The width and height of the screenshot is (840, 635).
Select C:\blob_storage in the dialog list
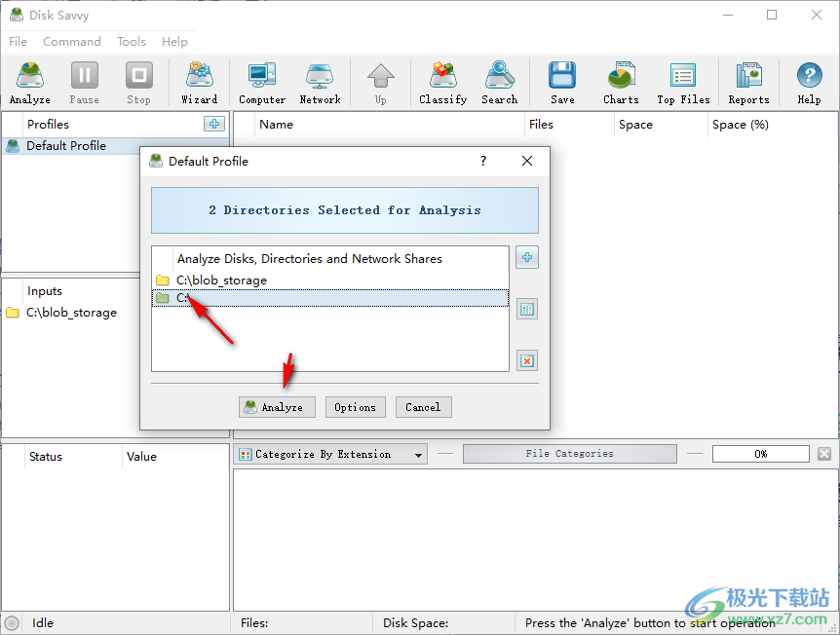pos(330,280)
